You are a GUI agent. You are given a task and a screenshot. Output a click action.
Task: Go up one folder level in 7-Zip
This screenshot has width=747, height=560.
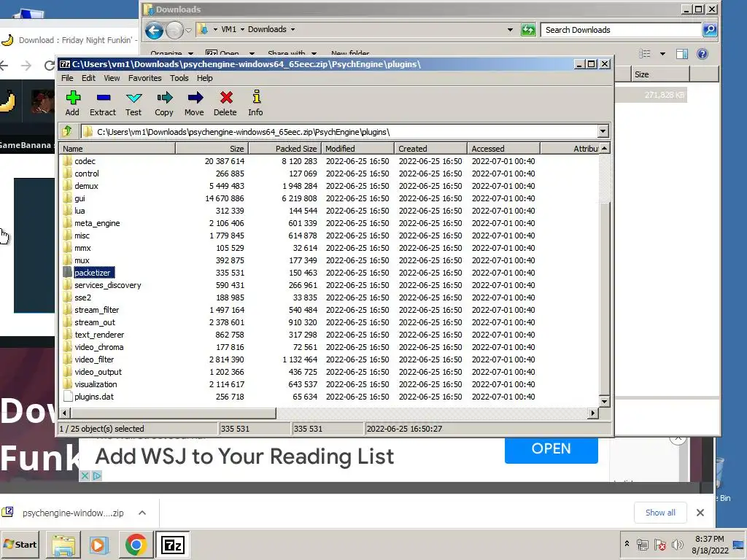pos(67,131)
